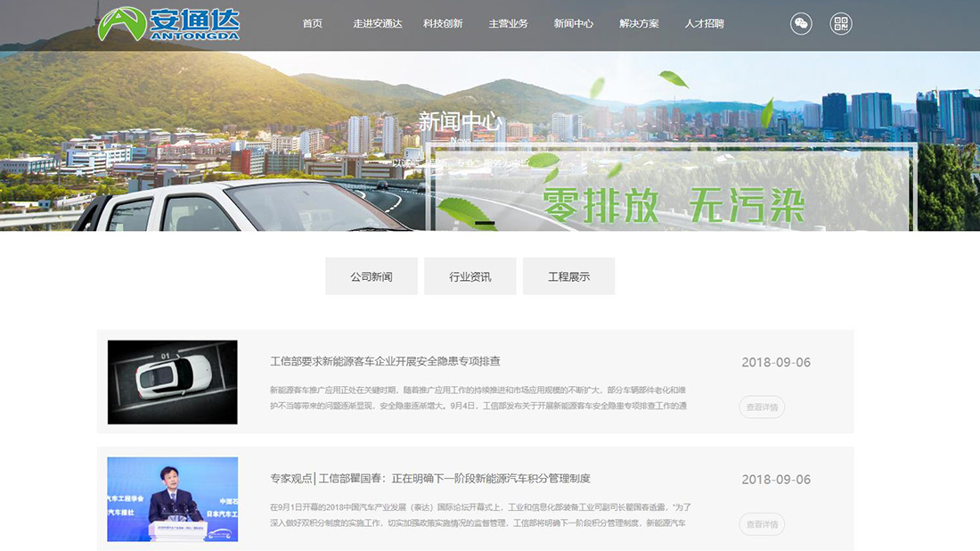980x551 pixels.
Task: Open the 科技创新 menu item
Action: (x=442, y=24)
